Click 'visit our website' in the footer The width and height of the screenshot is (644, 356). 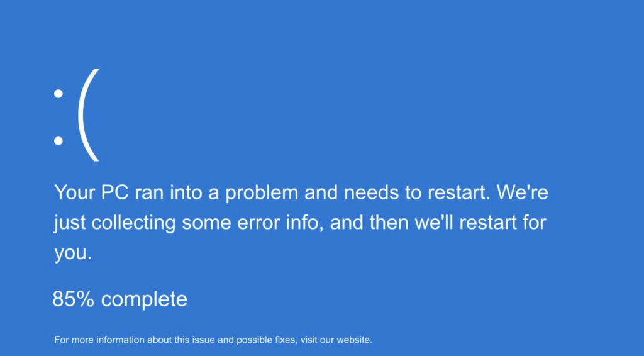pos(336,340)
